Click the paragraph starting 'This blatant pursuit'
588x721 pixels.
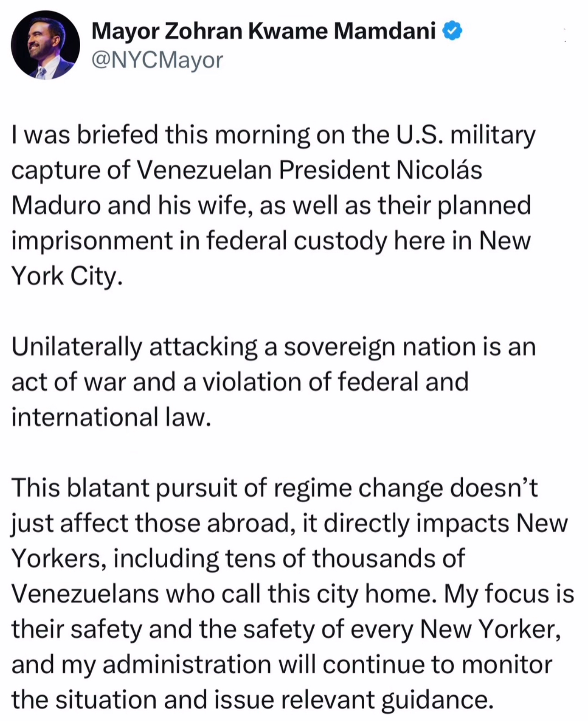[292, 593]
